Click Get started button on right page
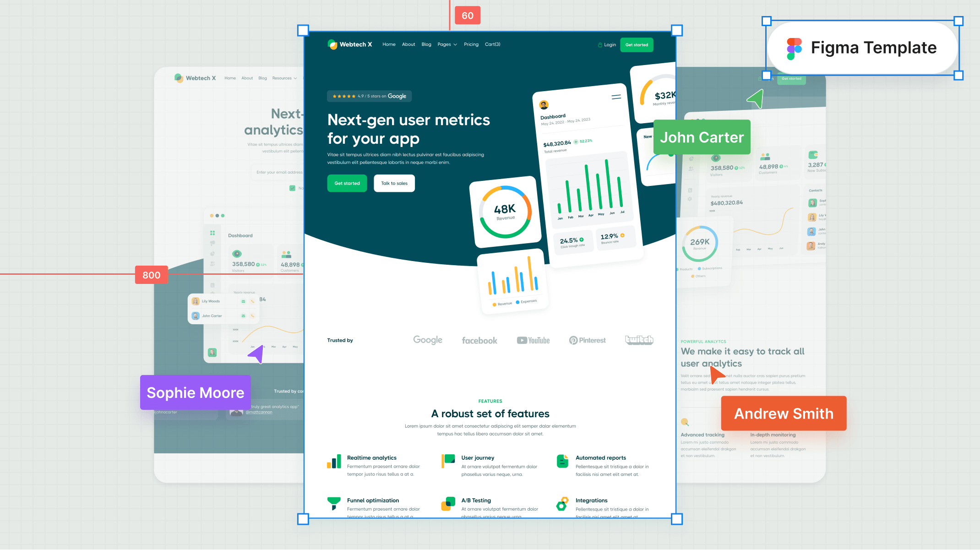 pyautogui.click(x=791, y=79)
